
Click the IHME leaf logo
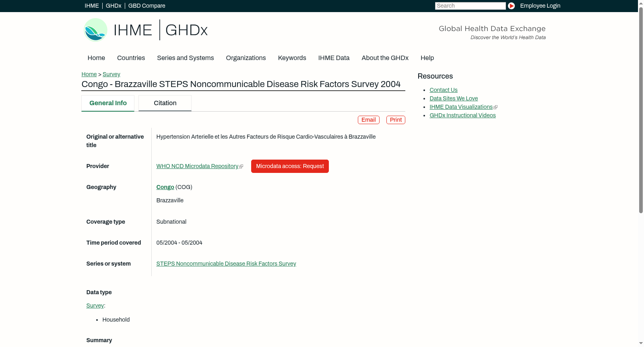tap(95, 30)
